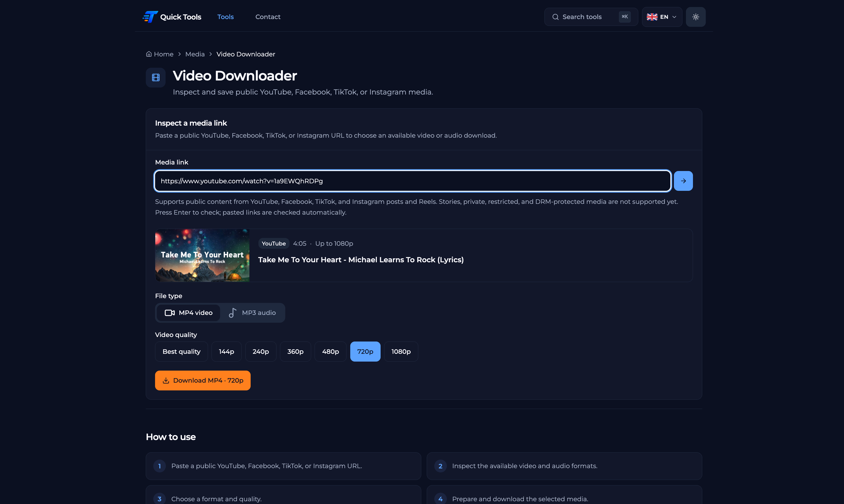This screenshot has width=844, height=504.
Task: Click the UK flag icon
Action: click(652, 17)
